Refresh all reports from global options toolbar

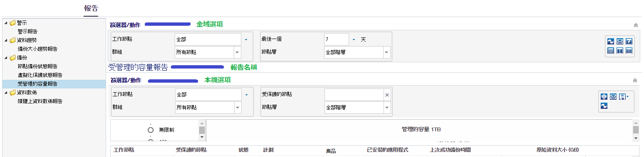(x=610, y=42)
